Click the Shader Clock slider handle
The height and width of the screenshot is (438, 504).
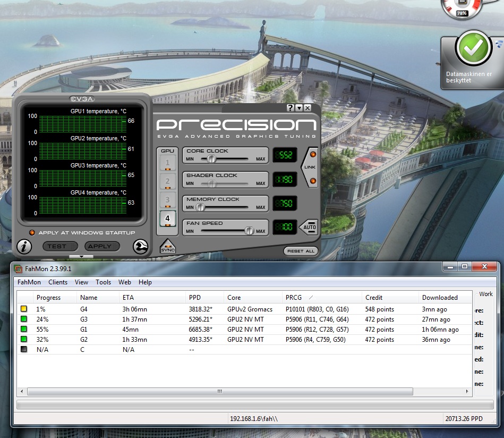[x=211, y=183]
